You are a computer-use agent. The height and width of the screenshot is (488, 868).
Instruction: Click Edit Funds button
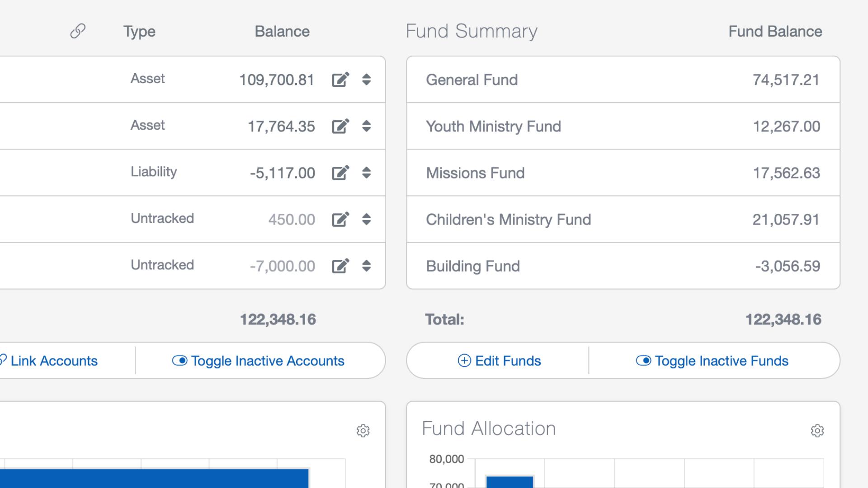pos(499,361)
